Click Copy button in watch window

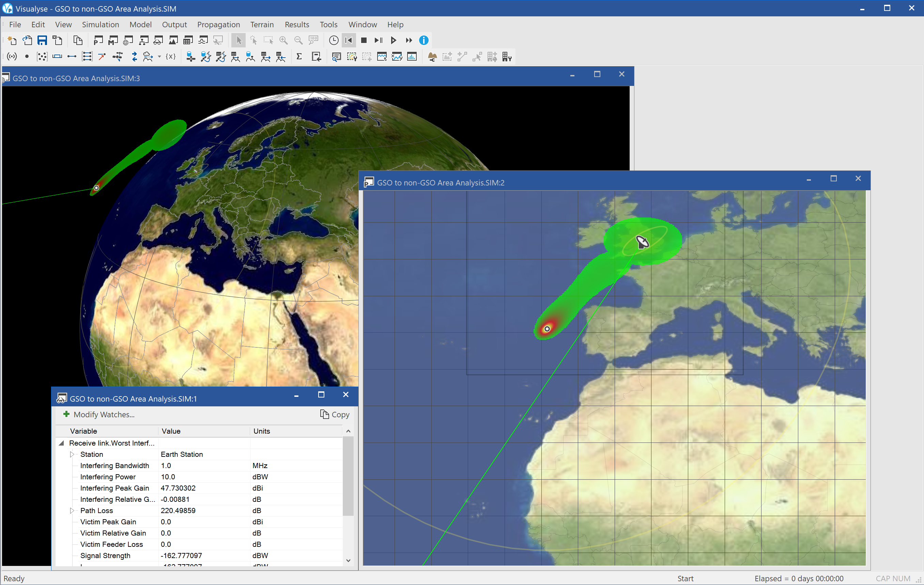click(335, 415)
